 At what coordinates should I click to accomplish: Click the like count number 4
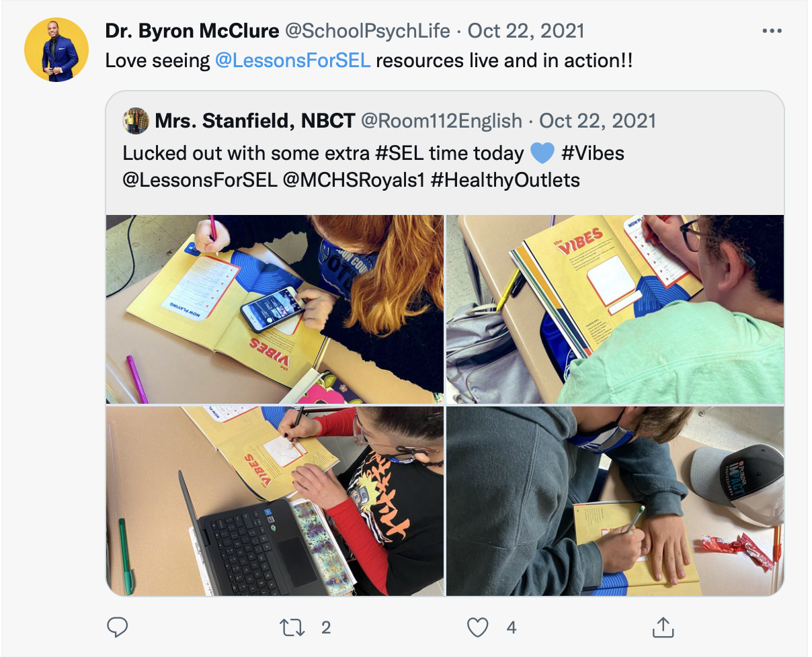point(512,627)
